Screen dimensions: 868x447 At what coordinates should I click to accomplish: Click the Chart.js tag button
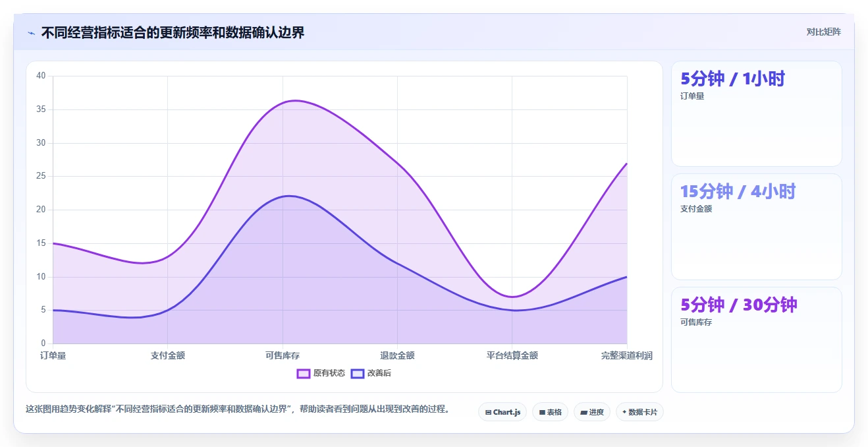(502, 412)
